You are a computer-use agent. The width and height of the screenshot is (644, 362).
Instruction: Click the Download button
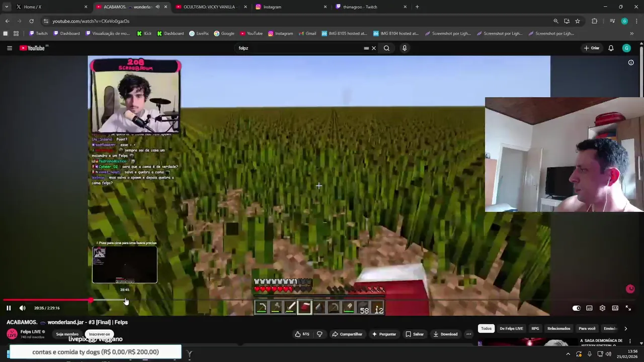coord(445,334)
